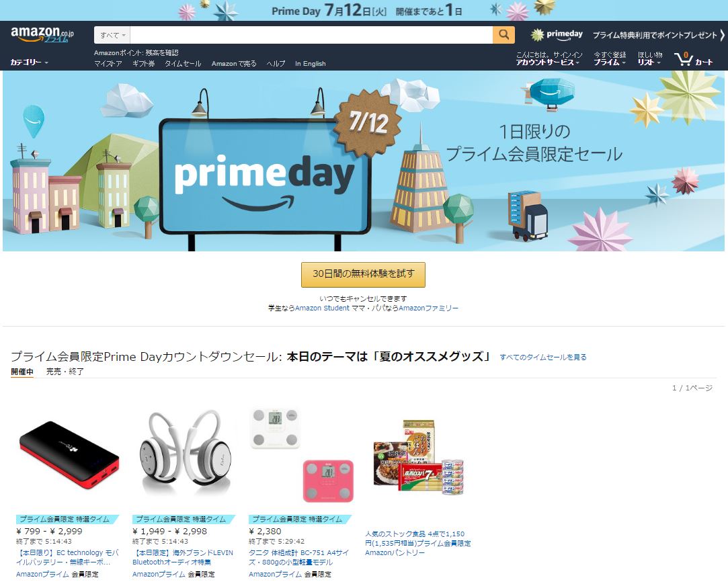Click the 30日間の無料体験を試す button
Viewport: 728px width, 586px height.
pyautogui.click(x=363, y=274)
